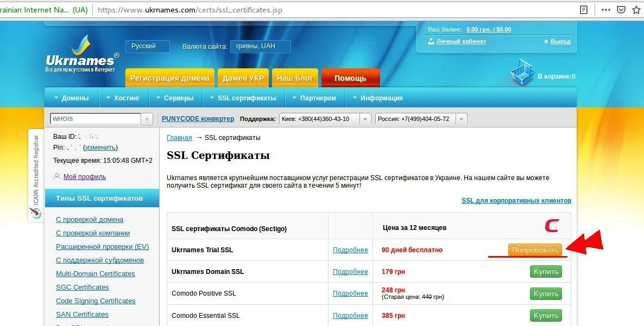Open Подробнее for Comodo Essential SSL
Viewport: 644px width, 326px height.
click(350, 315)
